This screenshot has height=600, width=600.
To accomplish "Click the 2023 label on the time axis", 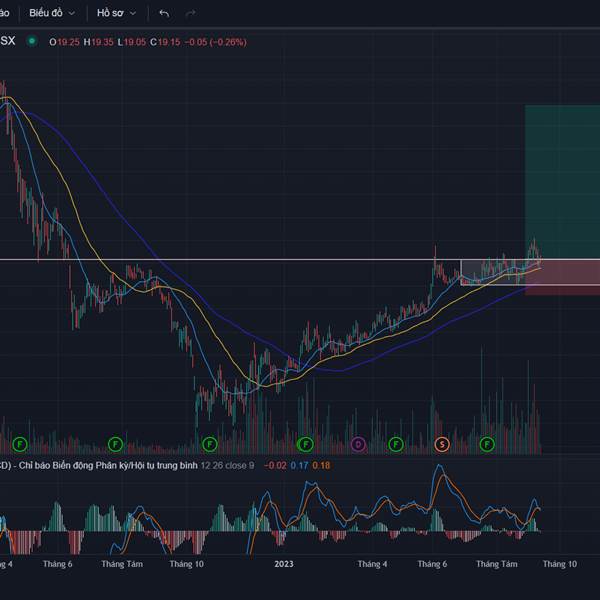I will pyautogui.click(x=284, y=564).
